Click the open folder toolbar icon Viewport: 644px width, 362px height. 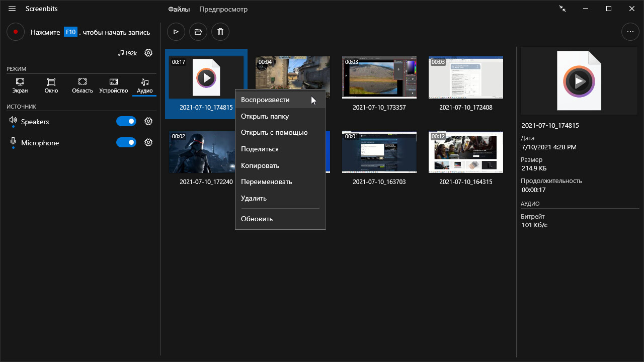tap(198, 32)
